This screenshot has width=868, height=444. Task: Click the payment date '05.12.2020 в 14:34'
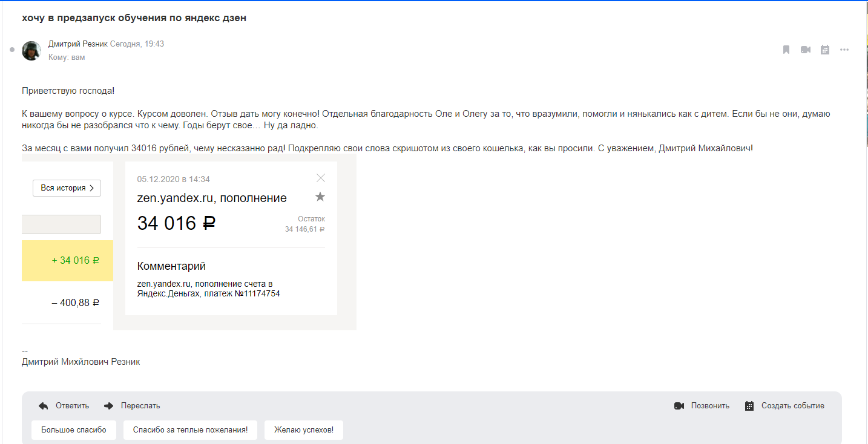[x=174, y=179]
